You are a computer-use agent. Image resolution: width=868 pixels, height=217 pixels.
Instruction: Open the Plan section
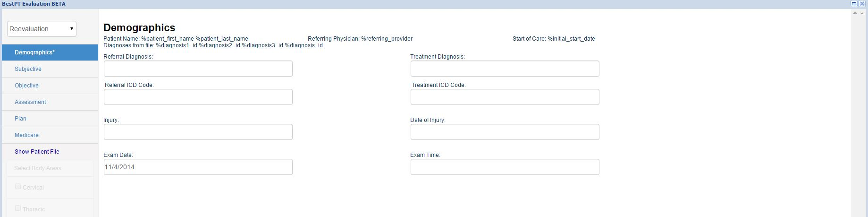click(20, 119)
